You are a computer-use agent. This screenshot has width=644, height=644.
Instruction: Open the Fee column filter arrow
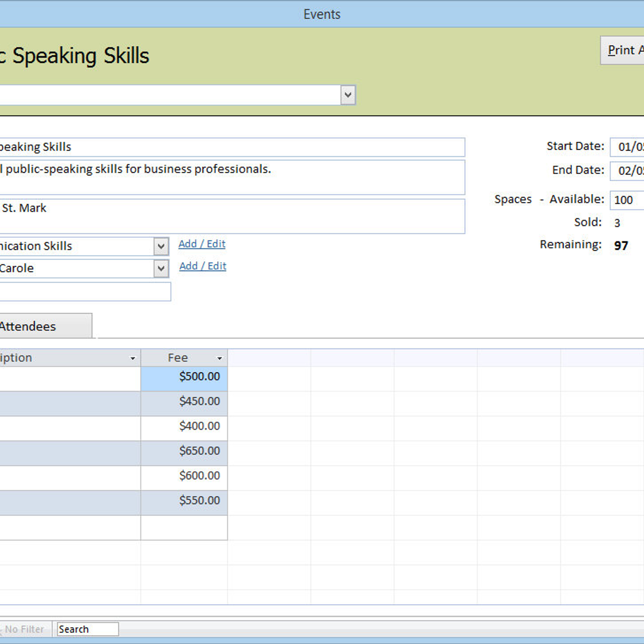pos(219,358)
